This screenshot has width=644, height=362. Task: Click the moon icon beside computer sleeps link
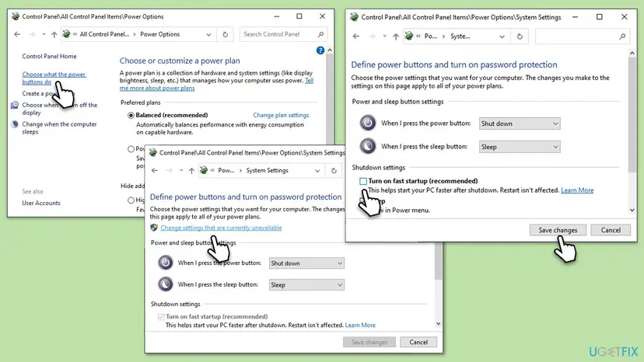pos(15,124)
